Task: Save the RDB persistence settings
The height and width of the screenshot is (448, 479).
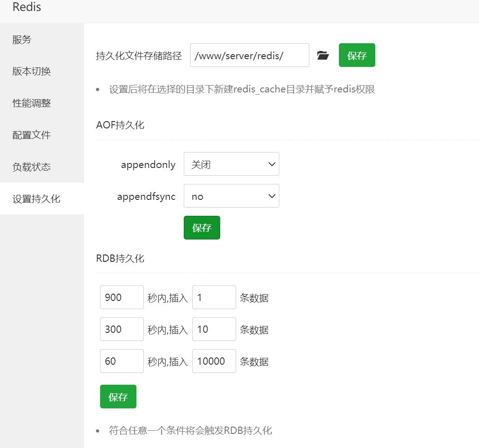Action: click(x=118, y=397)
